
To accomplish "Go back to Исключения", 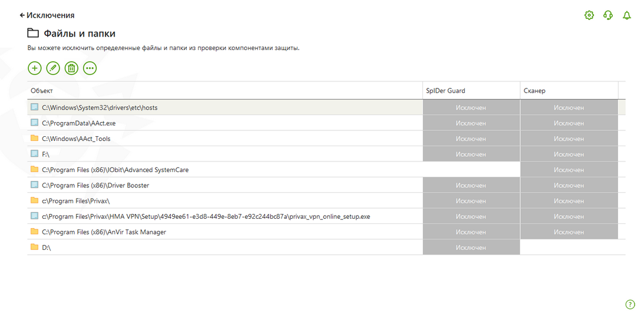I will pos(47,15).
